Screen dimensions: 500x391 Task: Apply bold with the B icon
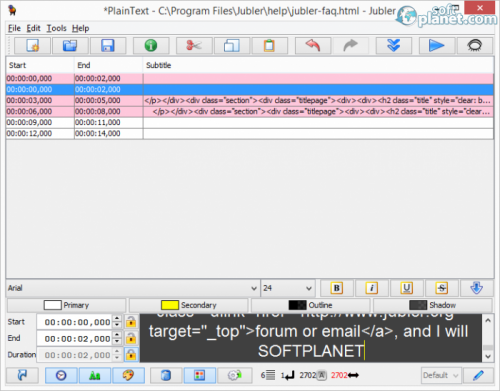[337, 288]
